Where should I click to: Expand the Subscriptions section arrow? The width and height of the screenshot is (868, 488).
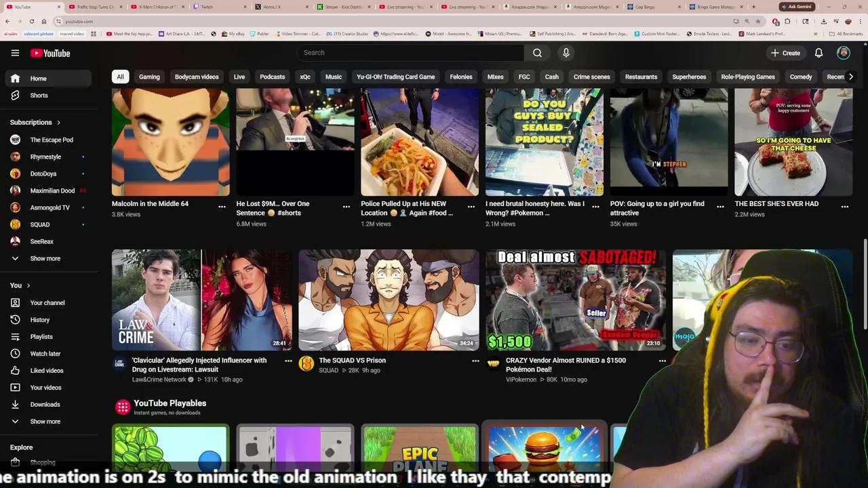[x=58, y=123]
